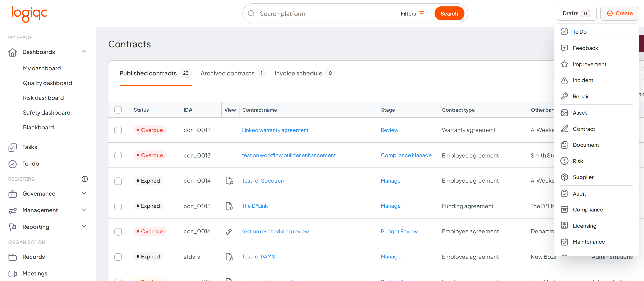Open the Budget Review stage link
Image resolution: width=644 pixels, height=281 pixels.
click(399, 231)
